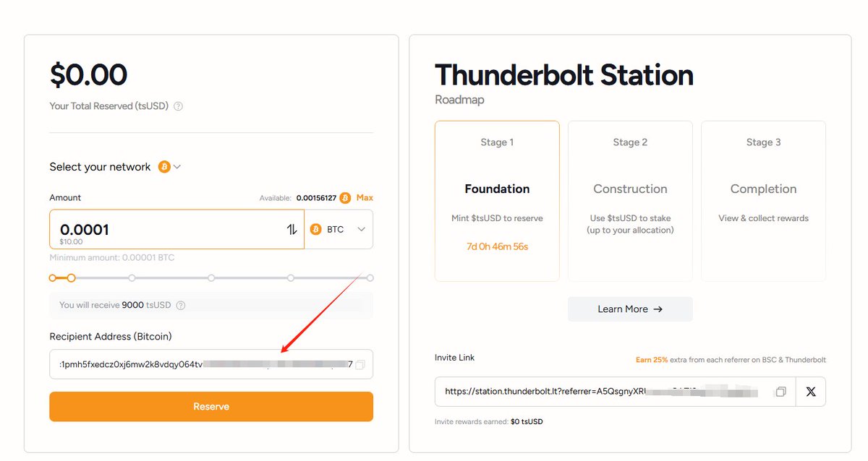
Task: Expand the Select your network chevron
Action: point(177,167)
